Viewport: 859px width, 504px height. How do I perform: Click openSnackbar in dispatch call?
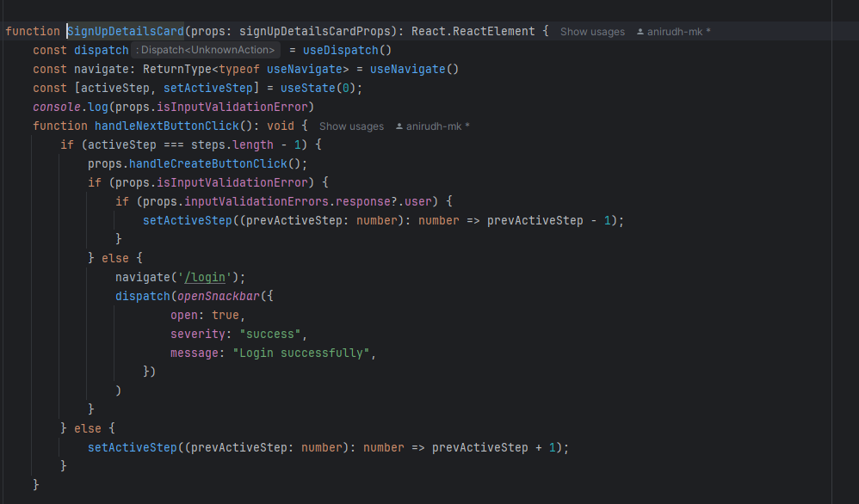219,296
